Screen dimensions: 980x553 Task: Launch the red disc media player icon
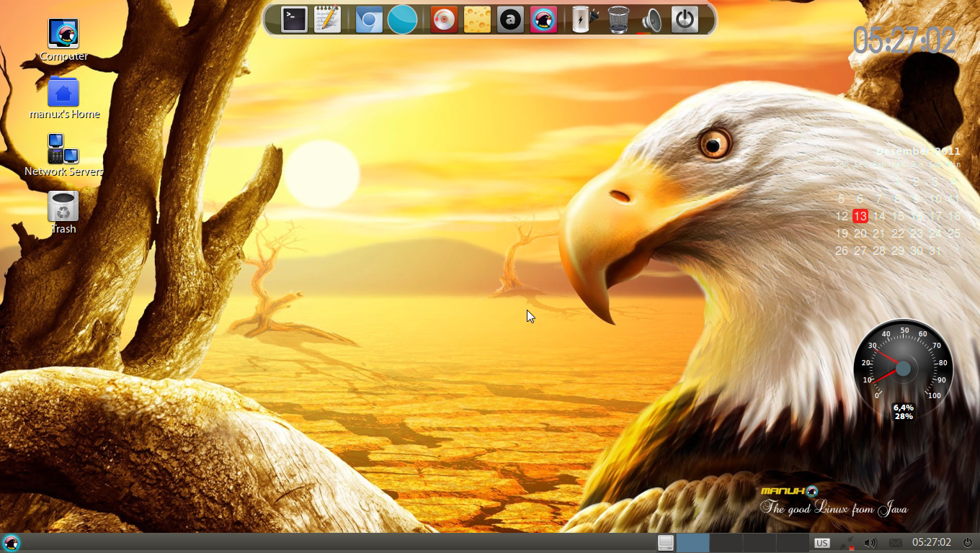(x=444, y=19)
